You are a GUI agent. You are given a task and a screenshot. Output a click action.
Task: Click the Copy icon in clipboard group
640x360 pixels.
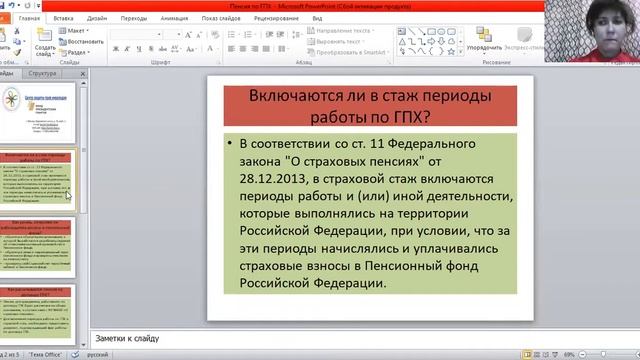(x=17, y=42)
